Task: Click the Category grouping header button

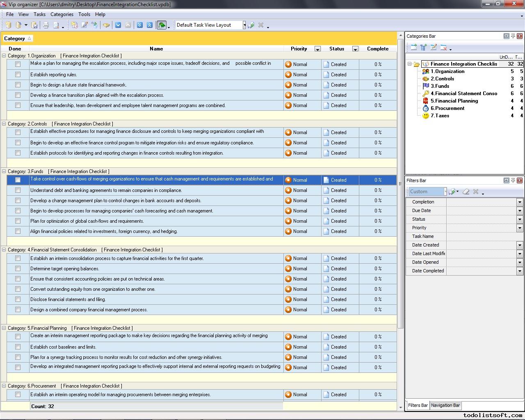Action: pos(17,39)
